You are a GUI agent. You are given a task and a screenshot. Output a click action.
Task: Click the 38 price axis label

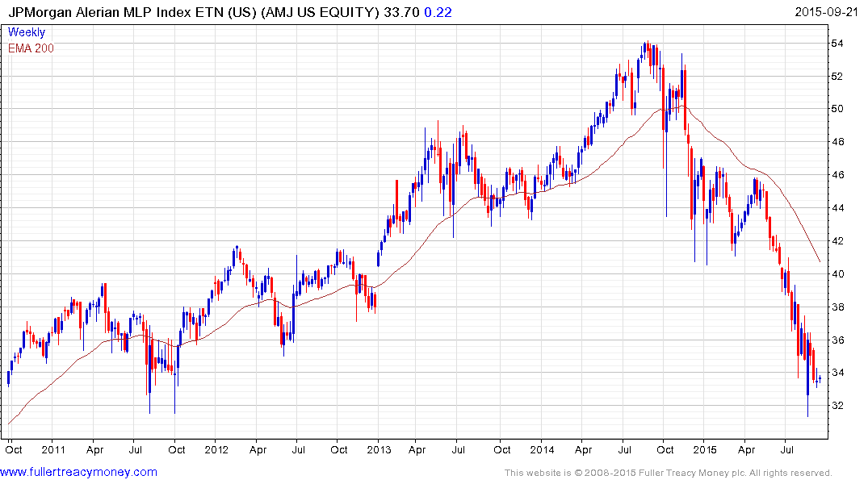(837, 307)
